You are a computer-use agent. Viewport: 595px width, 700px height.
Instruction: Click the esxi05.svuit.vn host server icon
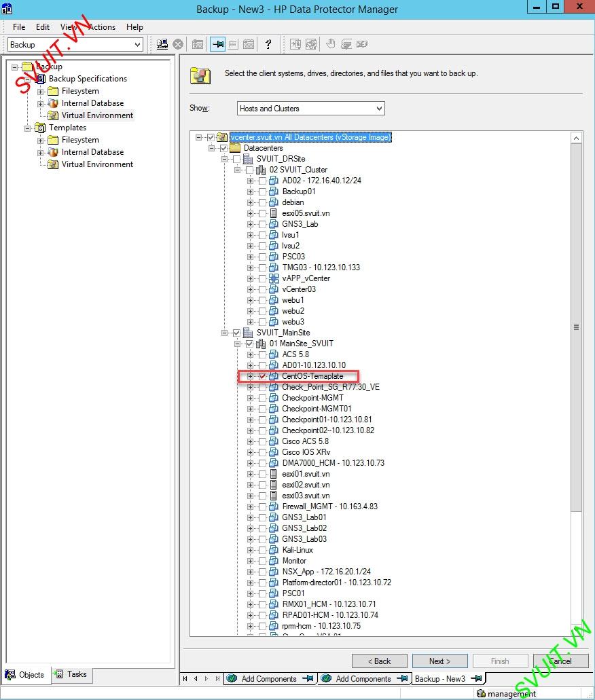click(x=273, y=213)
